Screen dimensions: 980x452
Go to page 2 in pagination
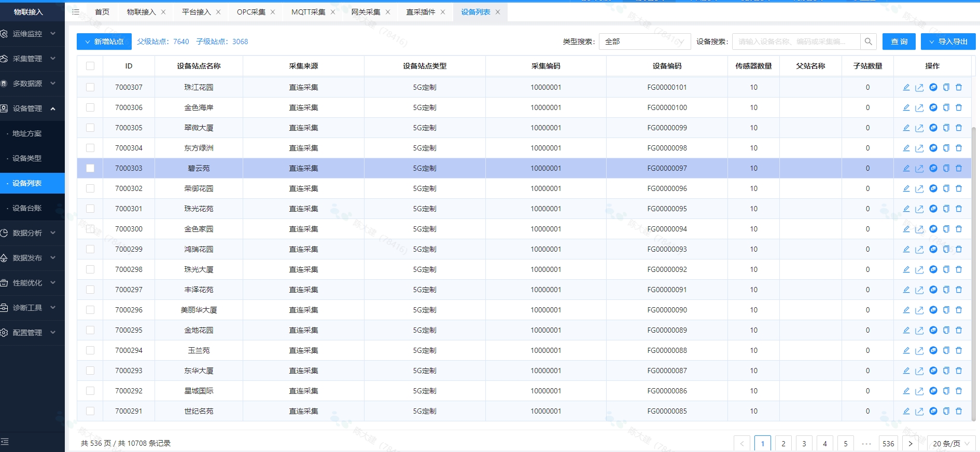tap(783, 444)
